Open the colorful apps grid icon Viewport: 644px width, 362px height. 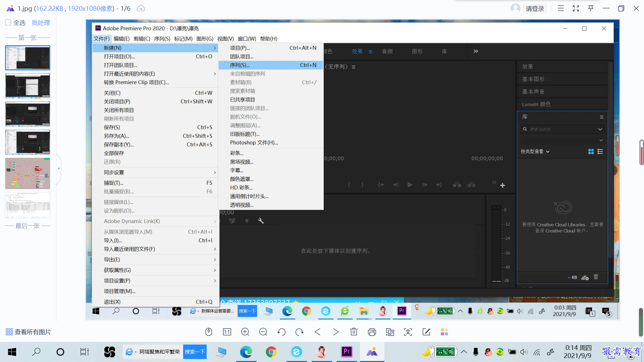(444, 332)
